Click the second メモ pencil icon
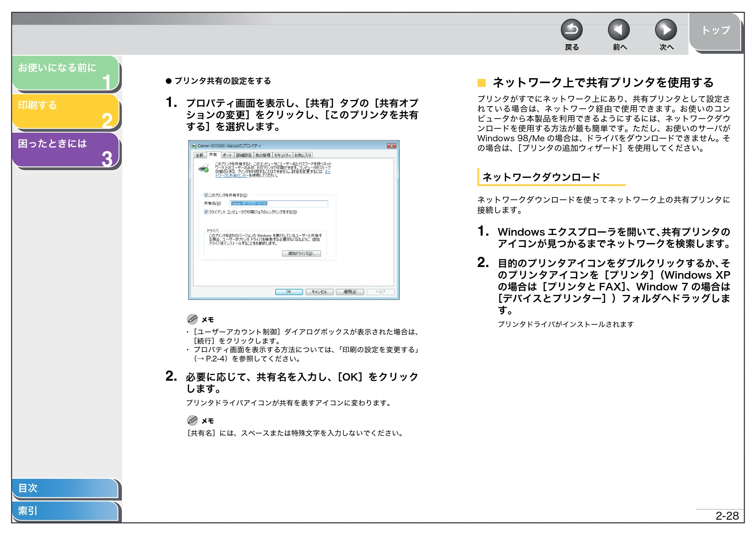Viewport: 756px width, 534px height. 192,420
